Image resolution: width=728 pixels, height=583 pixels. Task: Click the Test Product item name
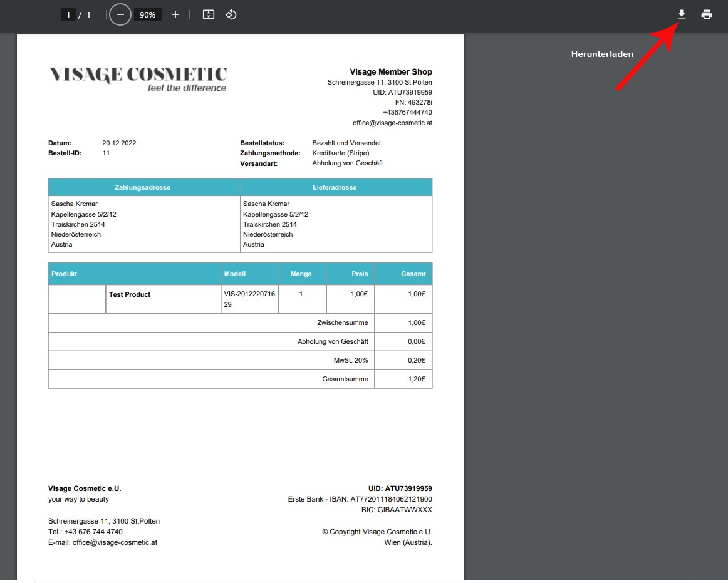click(130, 294)
